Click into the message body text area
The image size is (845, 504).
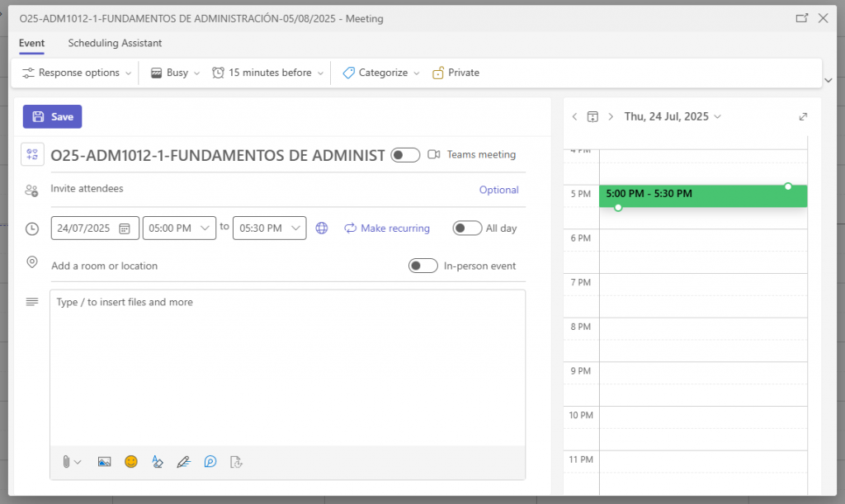coord(288,368)
